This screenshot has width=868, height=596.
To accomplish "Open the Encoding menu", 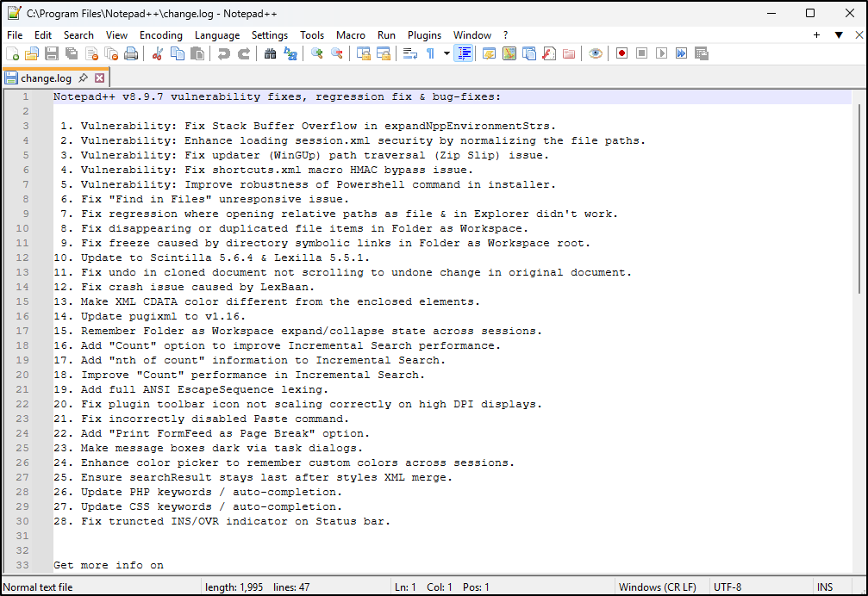I will point(161,34).
